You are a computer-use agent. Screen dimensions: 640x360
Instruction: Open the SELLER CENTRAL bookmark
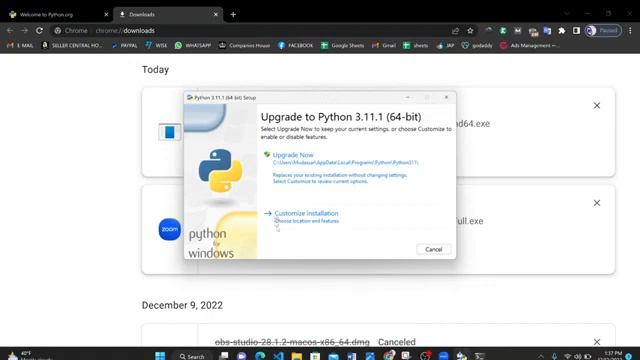pos(72,45)
